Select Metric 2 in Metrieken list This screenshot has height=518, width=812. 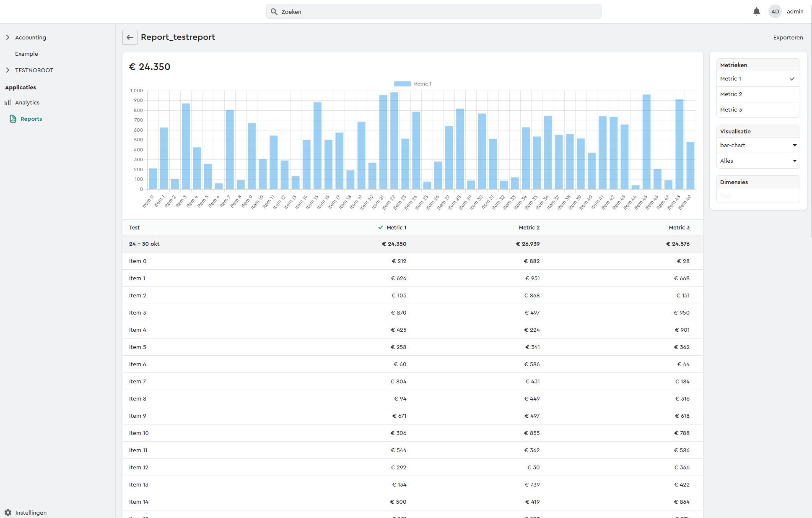(758, 94)
